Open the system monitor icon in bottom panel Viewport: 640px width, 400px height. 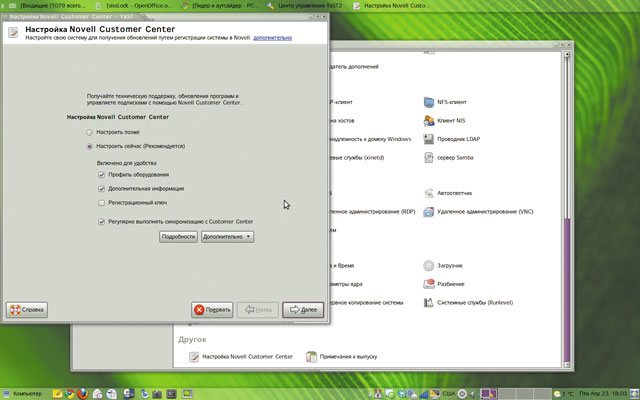pos(187,394)
